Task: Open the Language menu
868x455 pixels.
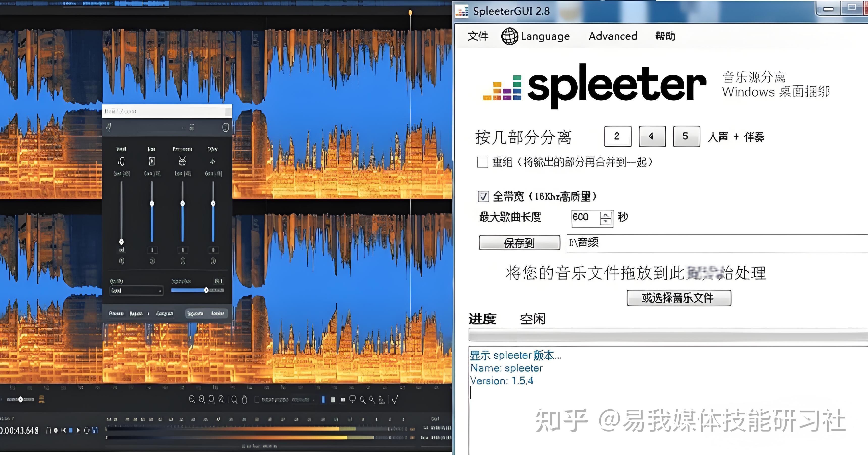Action: pyautogui.click(x=536, y=36)
